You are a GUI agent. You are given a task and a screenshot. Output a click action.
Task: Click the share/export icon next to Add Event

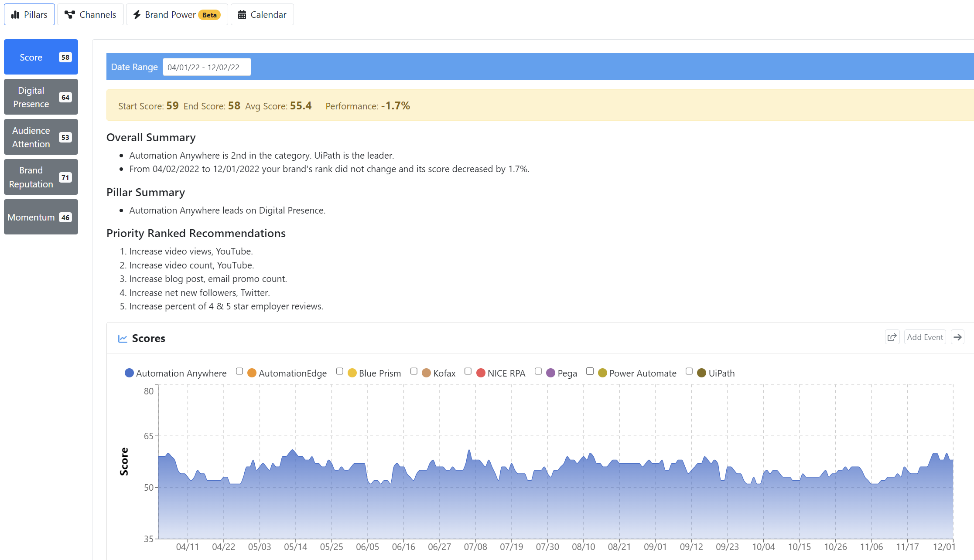892,337
